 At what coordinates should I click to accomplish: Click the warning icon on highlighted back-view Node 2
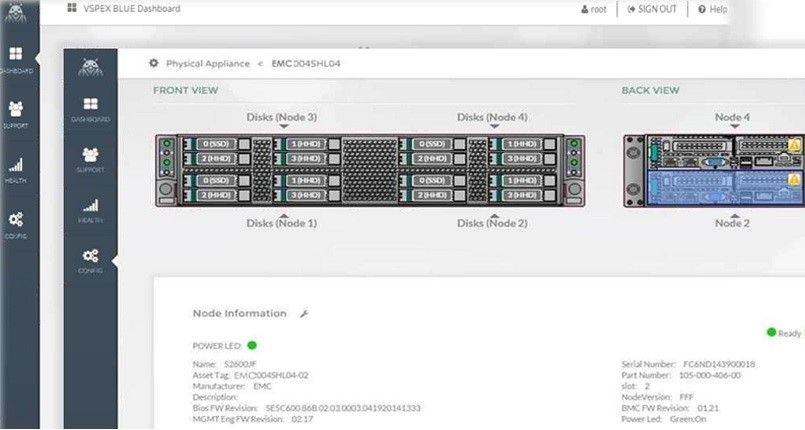pyautogui.click(x=794, y=179)
